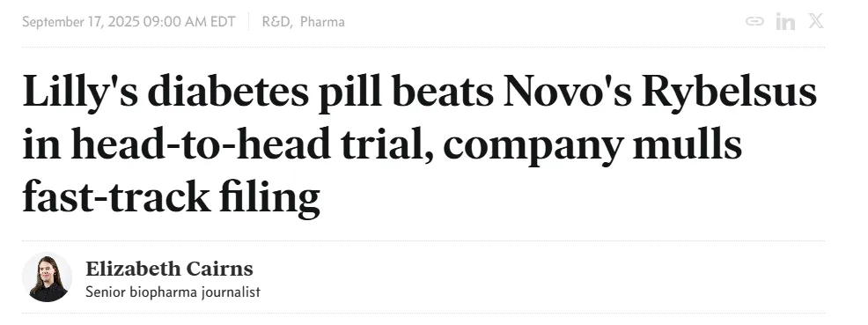Screen dimensions: 868x325
Task: Share the article on X
Action: [816, 21]
